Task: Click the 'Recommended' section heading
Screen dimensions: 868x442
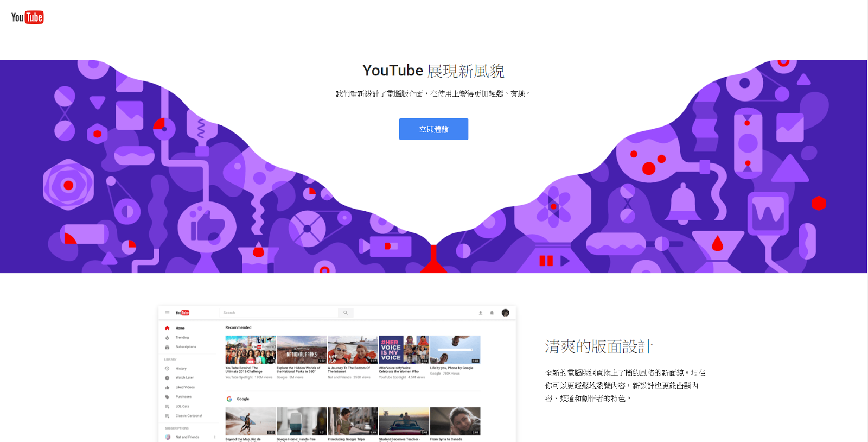Action: click(x=239, y=327)
